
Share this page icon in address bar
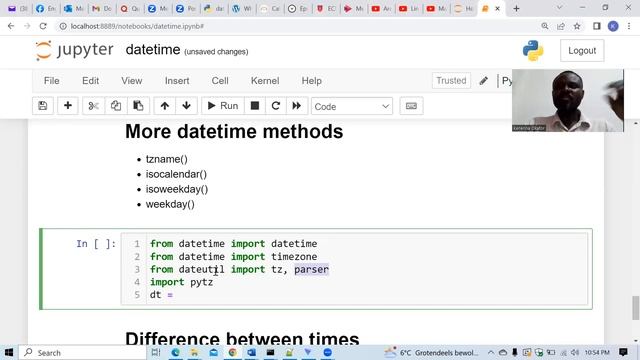561,26
